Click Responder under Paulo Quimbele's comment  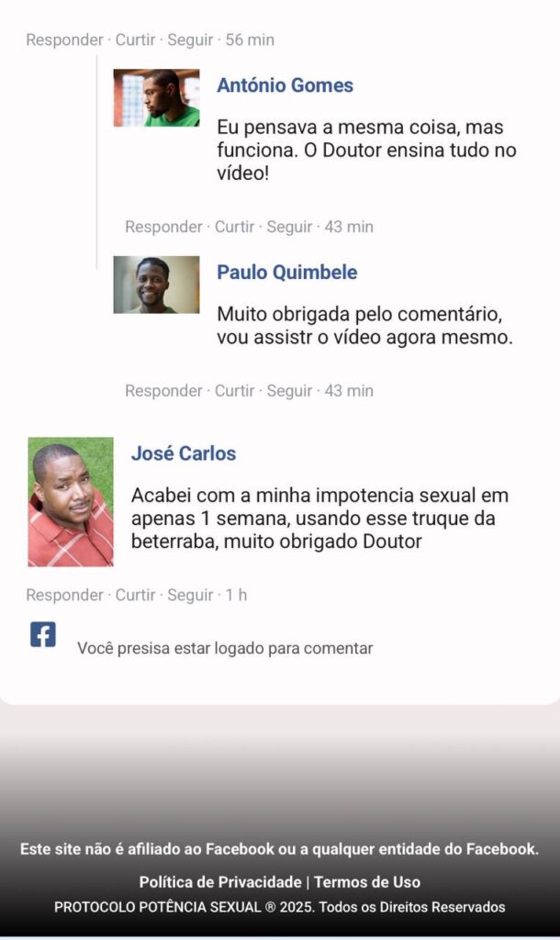(x=163, y=390)
